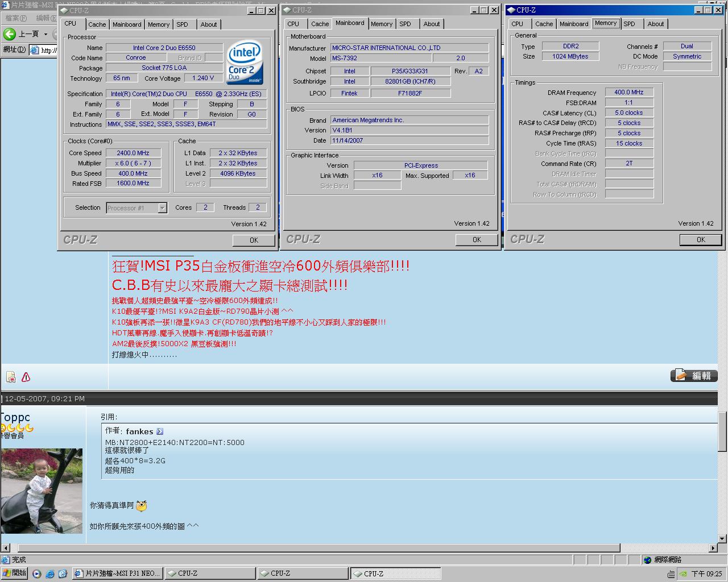Click OK in the CPU tab CPU-Z window
The image size is (728, 582).
[x=254, y=240]
